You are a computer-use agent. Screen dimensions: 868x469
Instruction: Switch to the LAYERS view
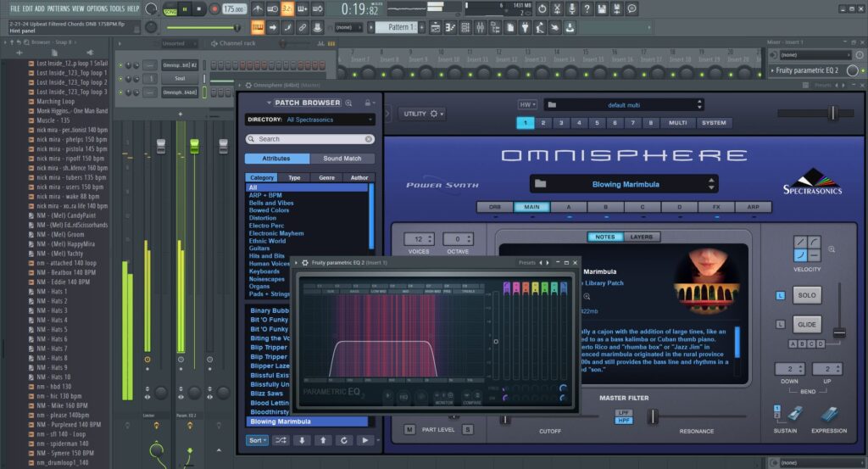point(641,237)
